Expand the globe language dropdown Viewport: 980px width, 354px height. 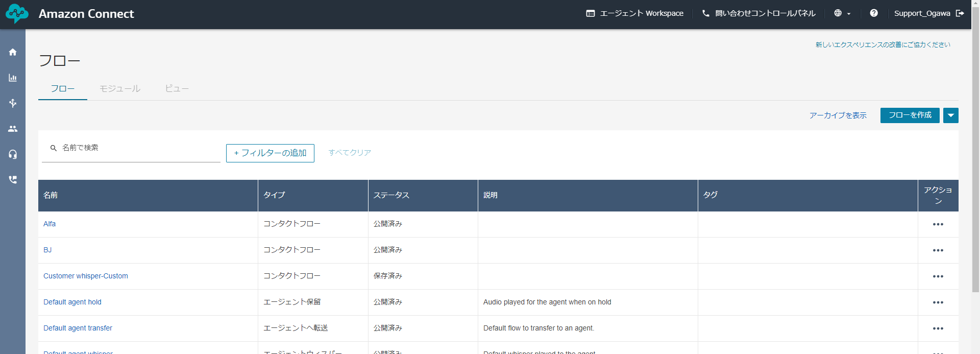(842, 13)
